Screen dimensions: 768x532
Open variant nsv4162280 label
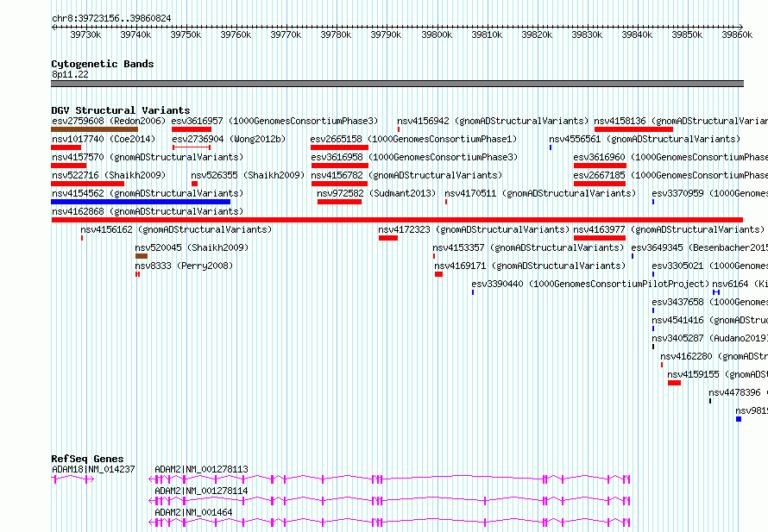click(714, 356)
